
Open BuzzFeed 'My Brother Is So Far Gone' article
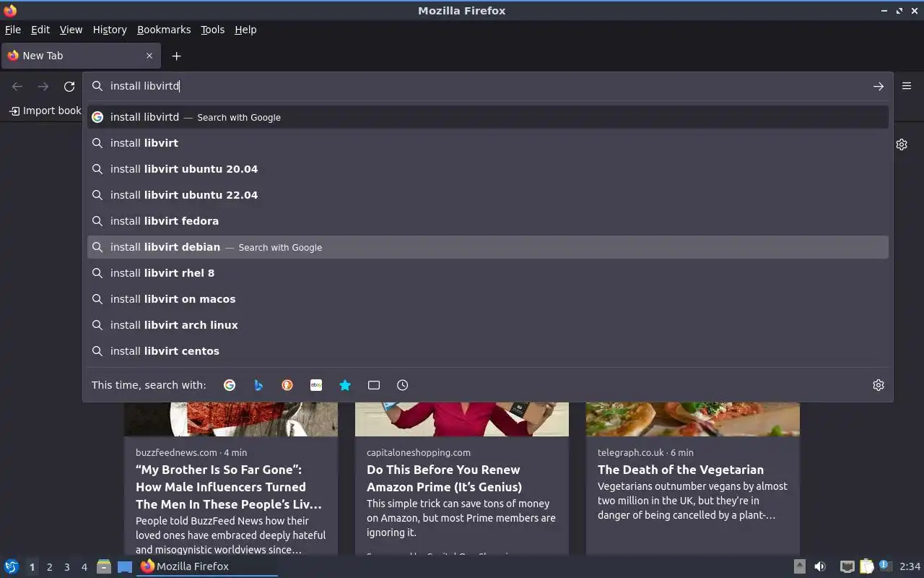click(229, 487)
